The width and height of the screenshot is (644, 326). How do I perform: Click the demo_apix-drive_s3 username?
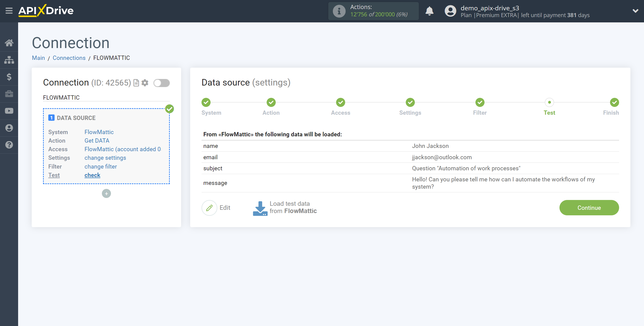[490, 8]
